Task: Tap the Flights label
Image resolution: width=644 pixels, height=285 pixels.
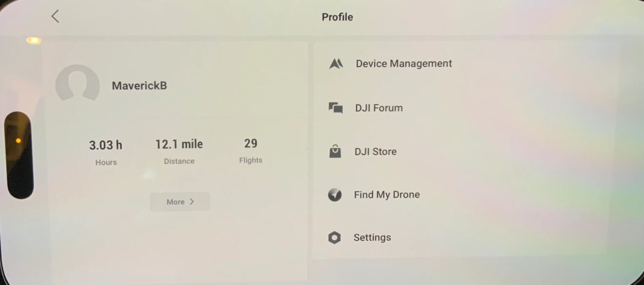Action: (251, 160)
